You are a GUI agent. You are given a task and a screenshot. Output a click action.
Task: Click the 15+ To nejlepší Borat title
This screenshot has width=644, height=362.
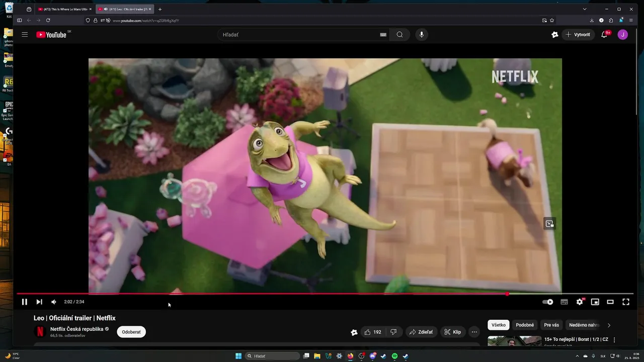pos(576,339)
